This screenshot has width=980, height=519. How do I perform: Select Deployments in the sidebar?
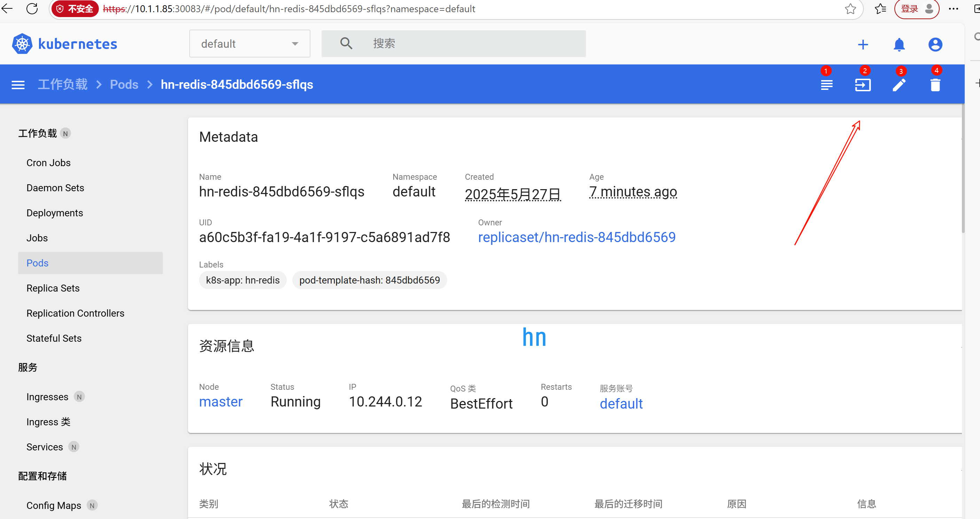pyautogui.click(x=54, y=213)
